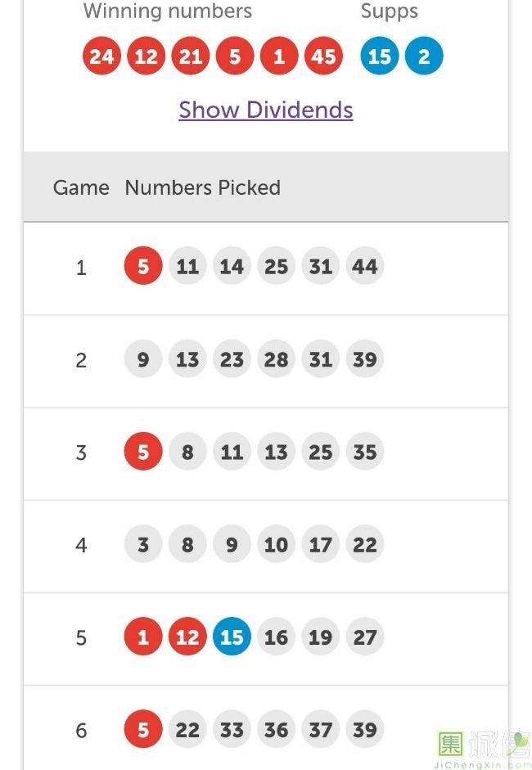Click red ball 12 in Game 5
This screenshot has height=770, width=532.
(x=187, y=637)
